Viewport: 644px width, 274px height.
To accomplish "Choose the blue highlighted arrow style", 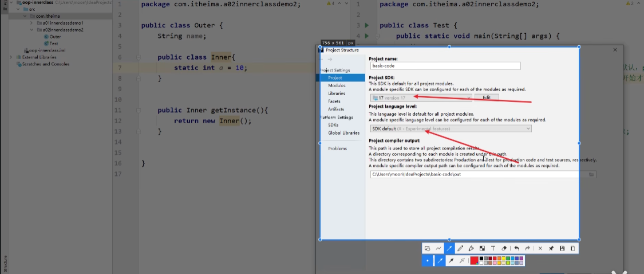I will (440, 260).
